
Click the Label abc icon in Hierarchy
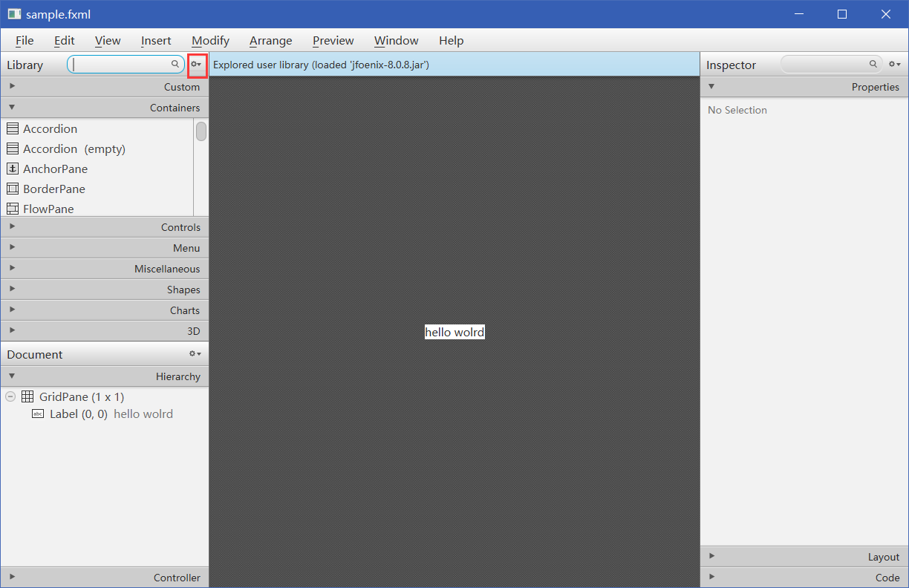tap(38, 414)
